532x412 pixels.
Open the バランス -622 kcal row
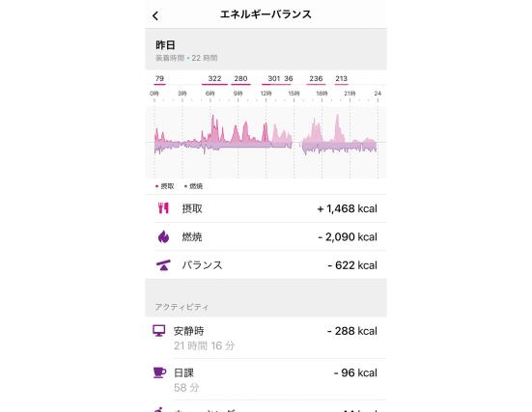tap(266, 264)
